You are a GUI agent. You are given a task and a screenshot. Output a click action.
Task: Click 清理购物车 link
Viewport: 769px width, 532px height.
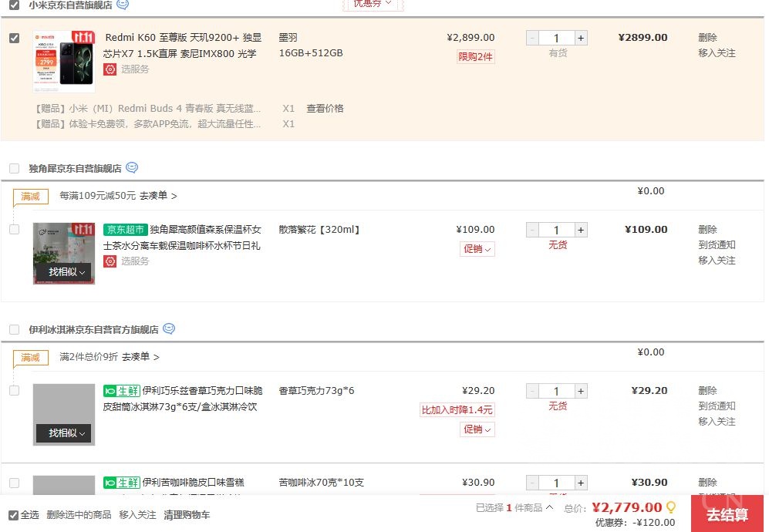click(187, 515)
